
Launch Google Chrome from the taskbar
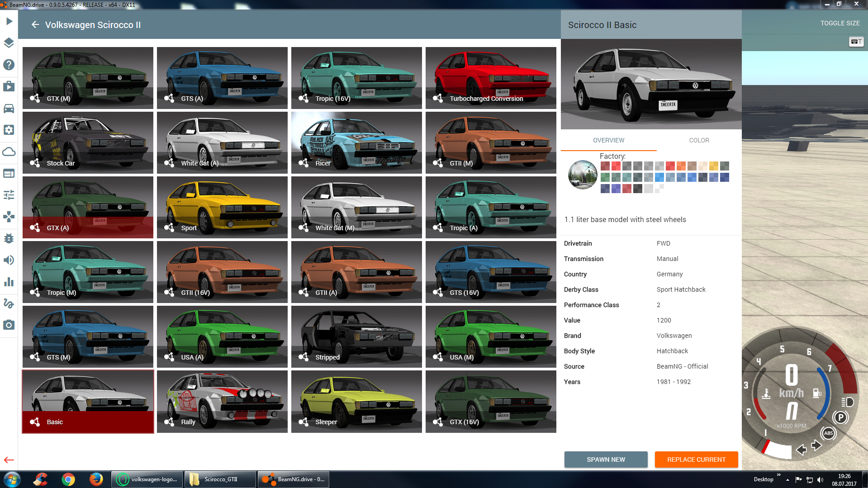[68, 479]
